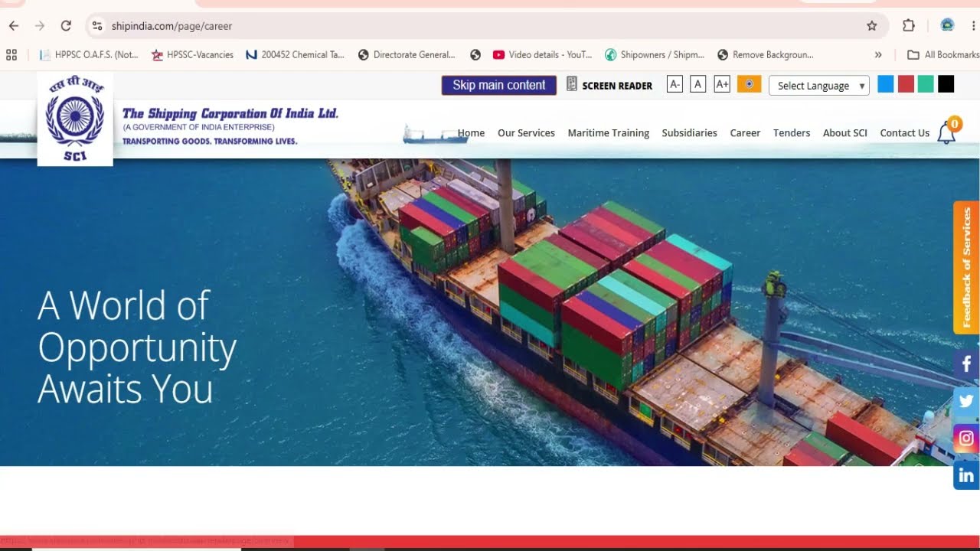Open the Chrome three-dot menu

click(x=973, y=26)
